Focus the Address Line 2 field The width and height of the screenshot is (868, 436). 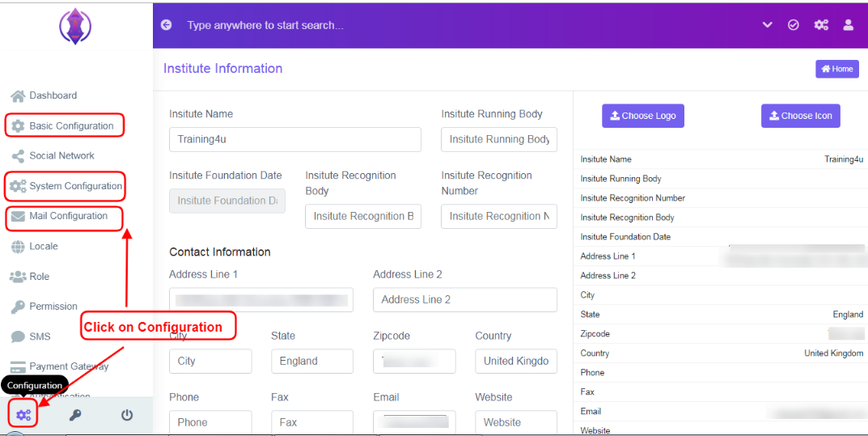[x=465, y=300]
